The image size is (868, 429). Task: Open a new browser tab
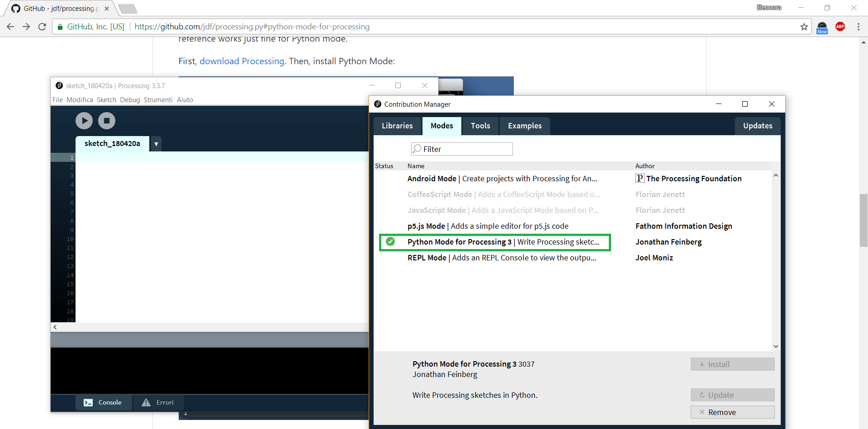[x=128, y=9]
